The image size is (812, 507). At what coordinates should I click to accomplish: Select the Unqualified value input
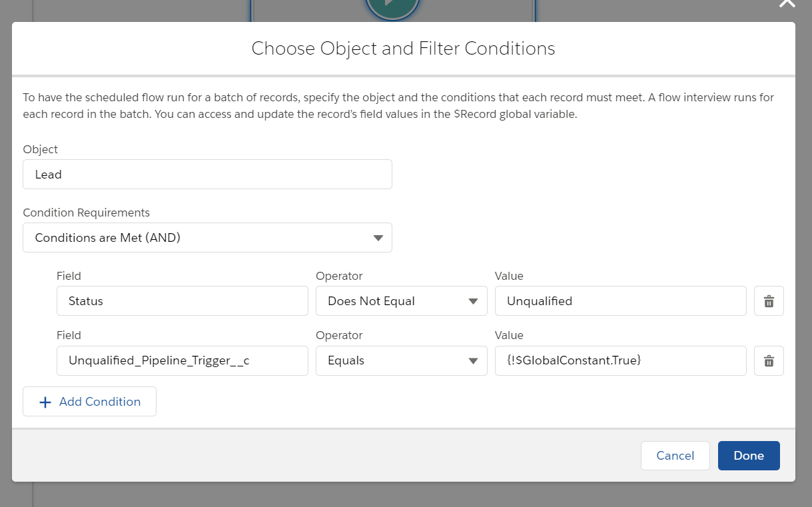point(620,300)
